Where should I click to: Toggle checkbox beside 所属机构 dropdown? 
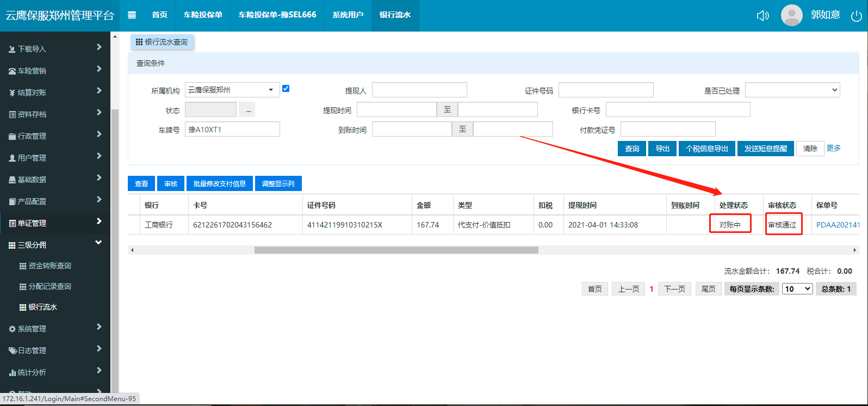coord(286,89)
